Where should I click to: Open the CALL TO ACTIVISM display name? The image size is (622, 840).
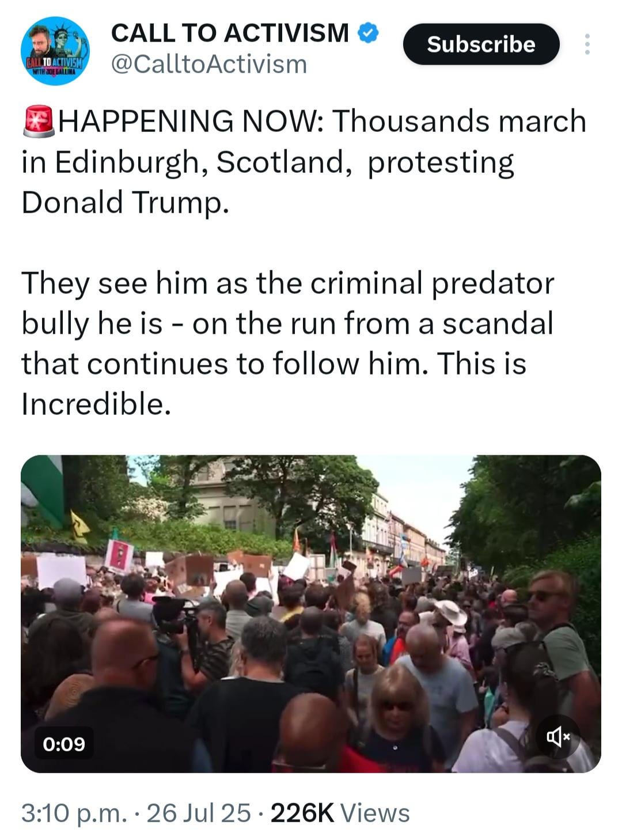coord(230,33)
